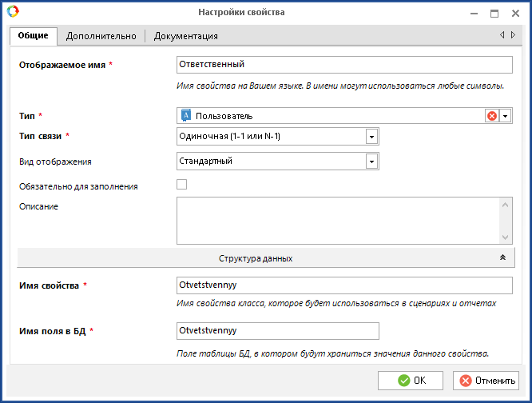This screenshot has height=403, width=532.
Task: Open the Документация tab
Action: (x=185, y=36)
